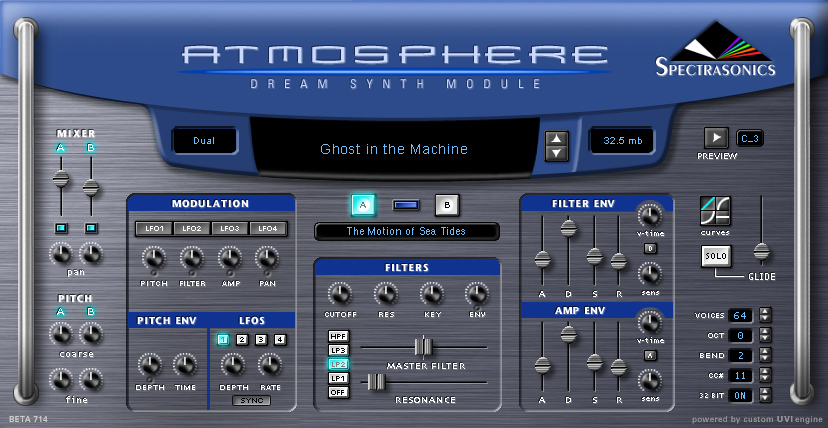Image resolution: width=828 pixels, height=428 pixels.
Task: Select the LP2 filter type
Action: [x=338, y=364]
